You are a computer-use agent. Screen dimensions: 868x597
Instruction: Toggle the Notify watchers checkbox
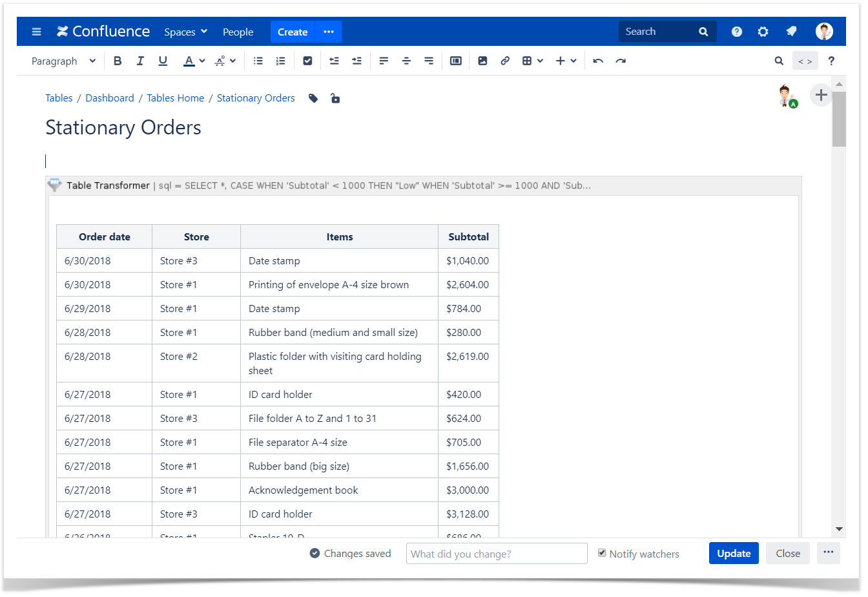point(602,553)
